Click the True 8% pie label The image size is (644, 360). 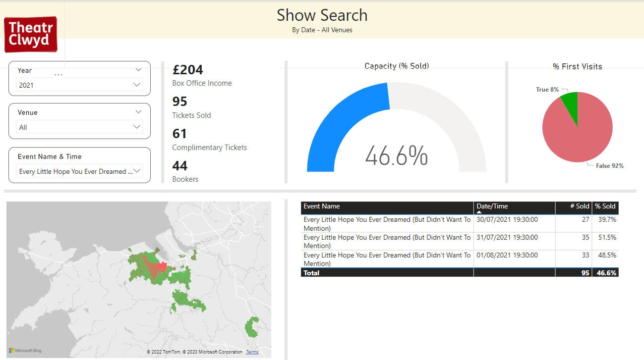547,90
